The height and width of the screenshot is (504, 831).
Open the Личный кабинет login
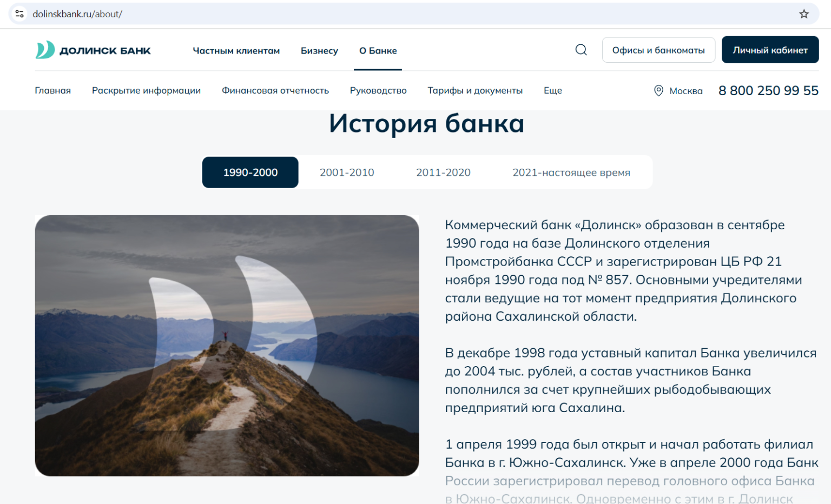click(x=770, y=50)
